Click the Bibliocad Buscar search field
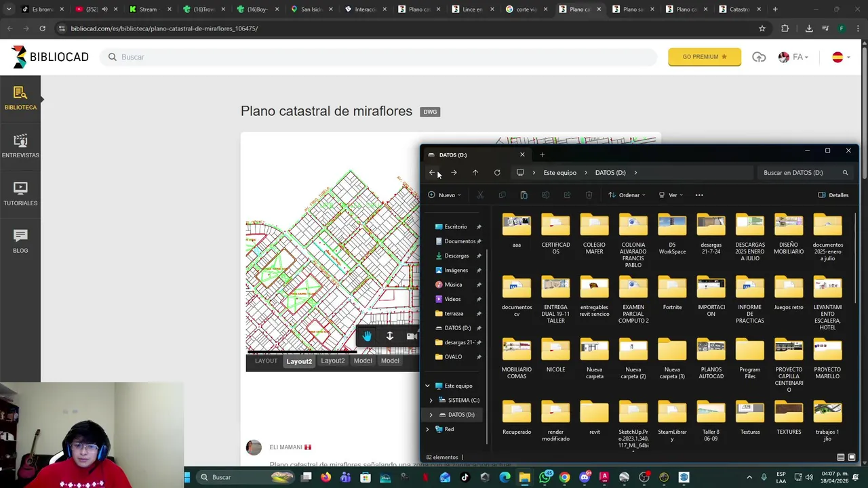 click(380, 57)
